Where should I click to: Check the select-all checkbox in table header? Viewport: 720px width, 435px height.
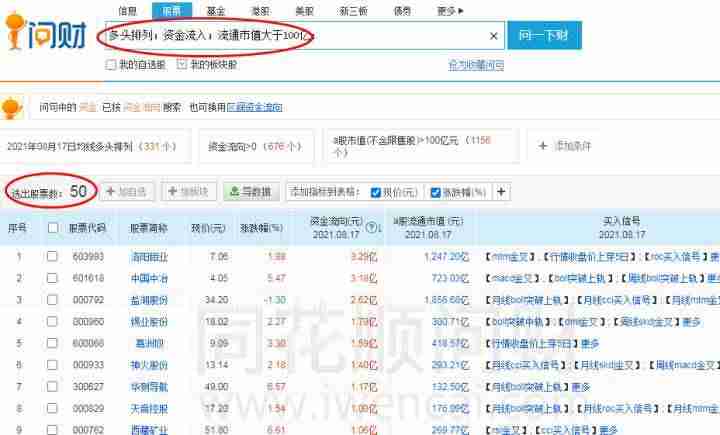click(53, 227)
